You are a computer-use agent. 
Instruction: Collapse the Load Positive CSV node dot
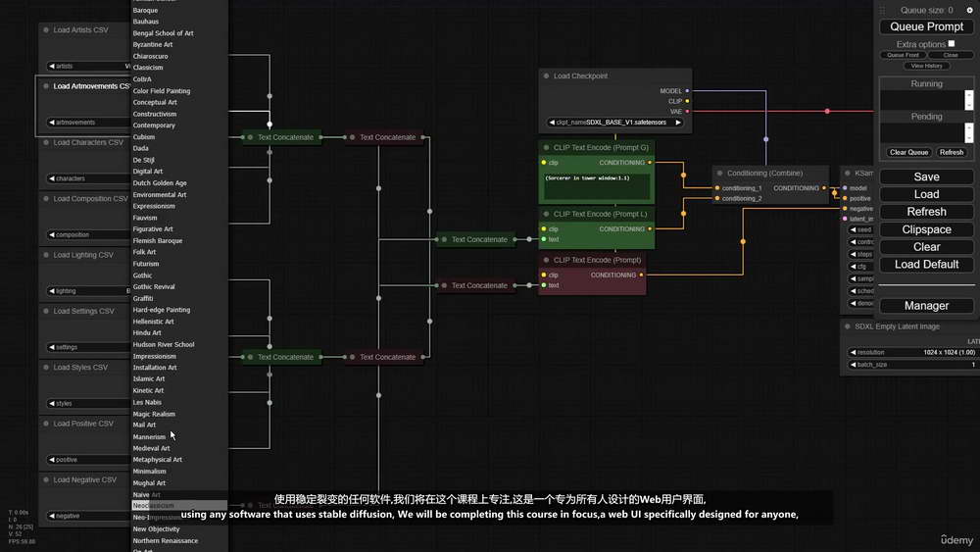click(x=46, y=424)
